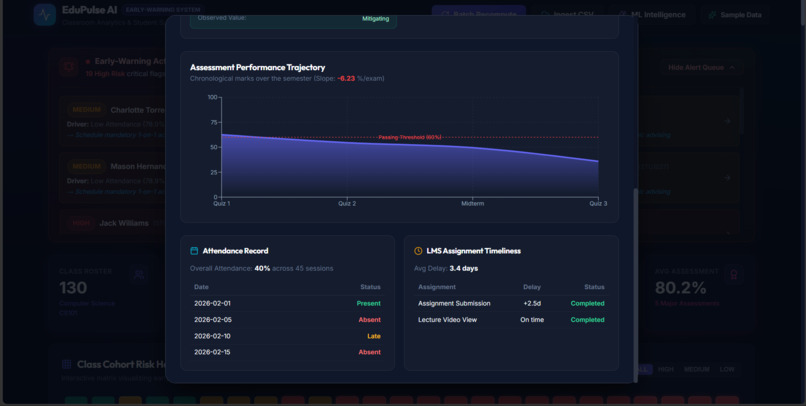Click the Passing Threshold (60%) label
Viewport: 806px width, 406px height.
click(410, 137)
